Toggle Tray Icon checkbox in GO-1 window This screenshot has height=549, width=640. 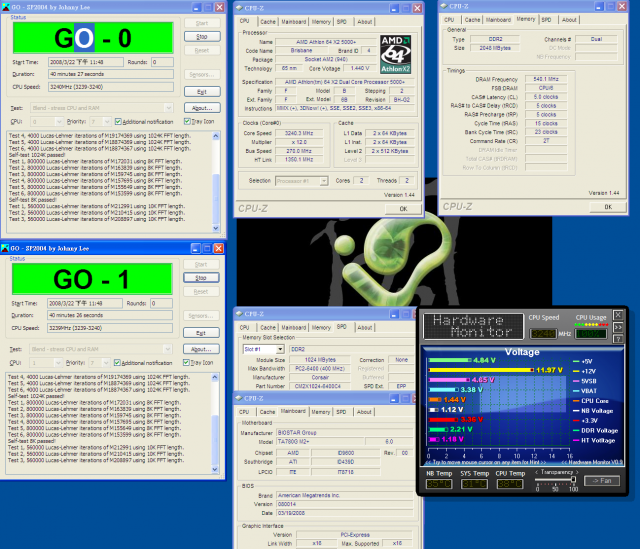pyautogui.click(x=186, y=362)
